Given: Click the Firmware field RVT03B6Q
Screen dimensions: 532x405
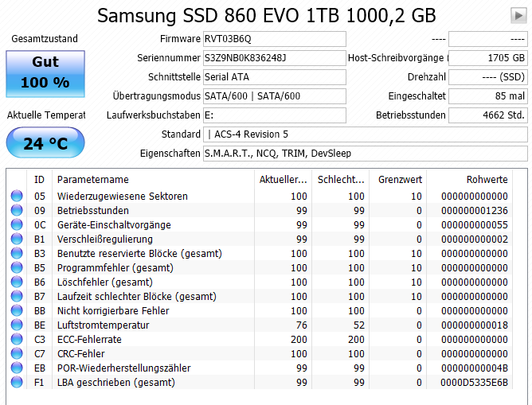Looking at the screenshot, I should (x=275, y=39).
